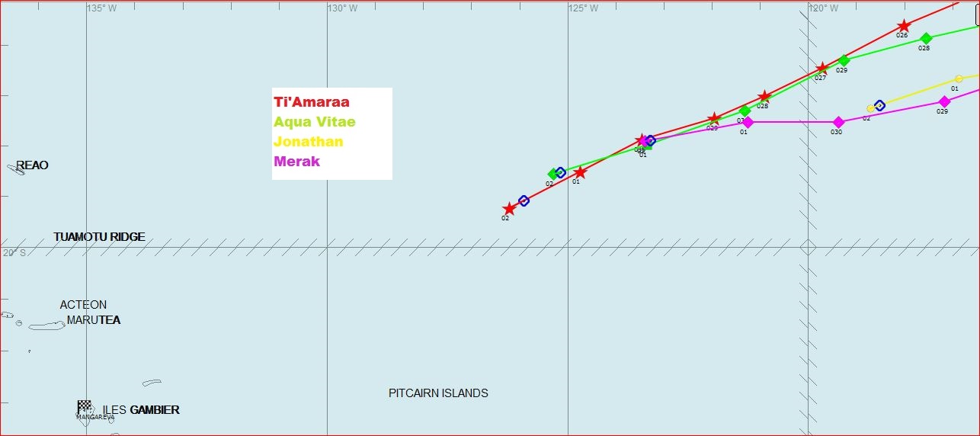This screenshot has width=980, height=436.
Task: Click the checkered finish flag at Mangareva
Action: [84, 407]
